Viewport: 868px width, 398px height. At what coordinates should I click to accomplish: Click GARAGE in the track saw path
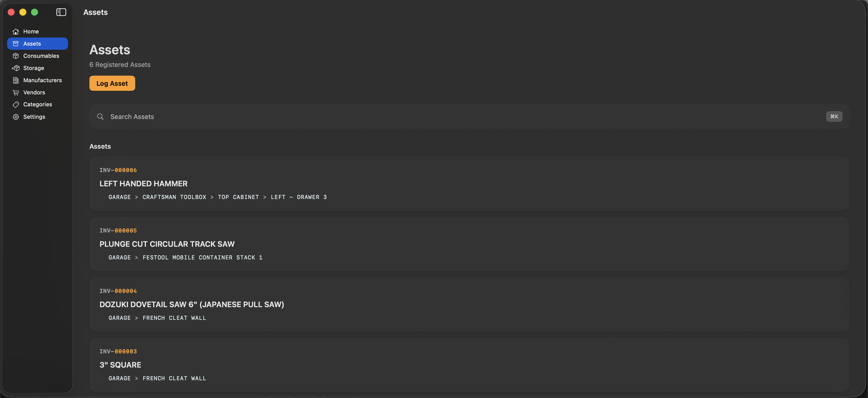pyautogui.click(x=119, y=257)
